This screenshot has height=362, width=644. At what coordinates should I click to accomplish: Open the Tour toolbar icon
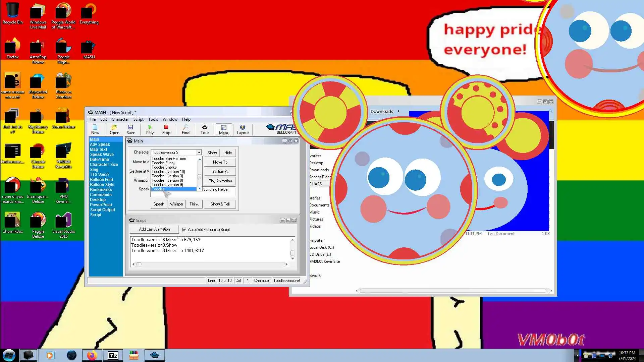205,129
